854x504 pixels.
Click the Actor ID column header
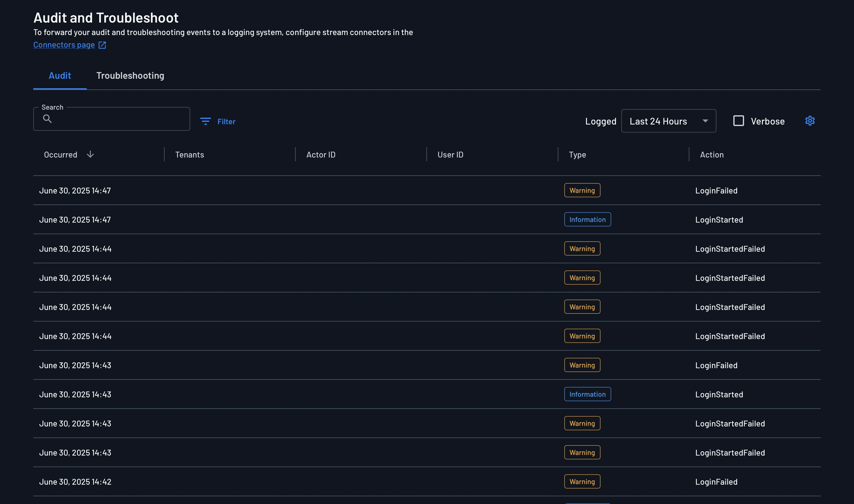(321, 155)
